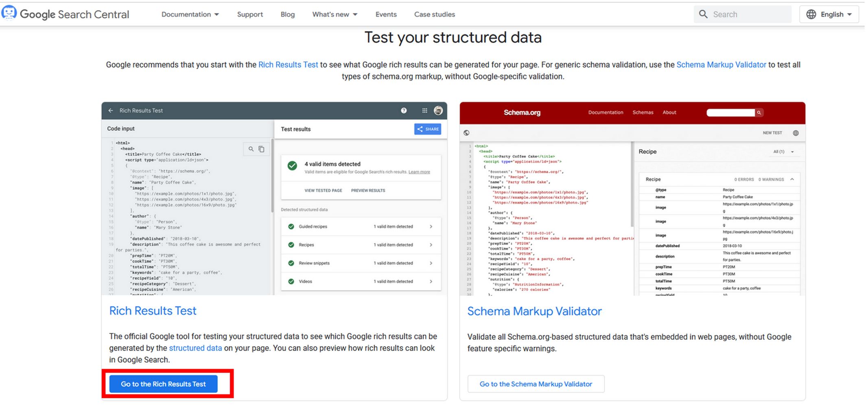The height and width of the screenshot is (407, 868).
Task: Click the Rich Results Test screenshot thumbnail
Action: tap(274, 198)
